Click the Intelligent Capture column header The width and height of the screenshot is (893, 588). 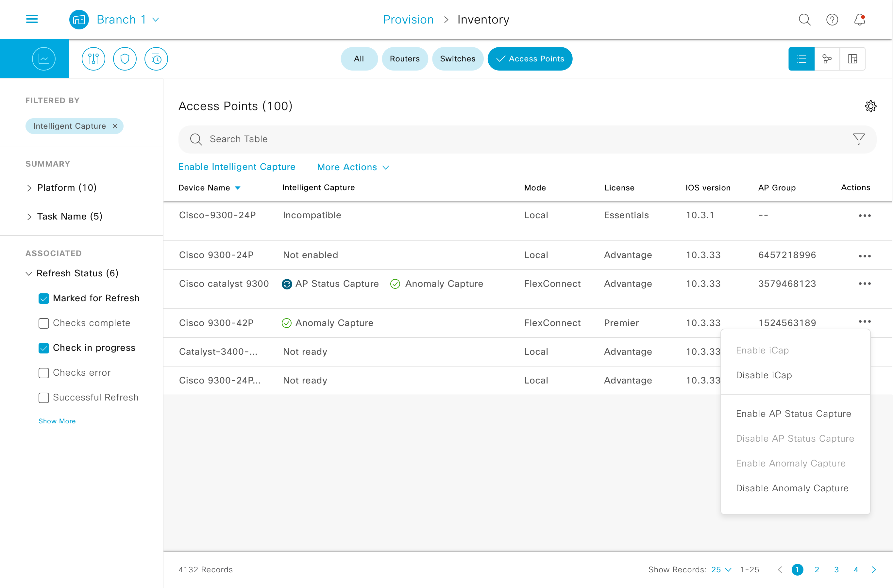pyautogui.click(x=318, y=188)
